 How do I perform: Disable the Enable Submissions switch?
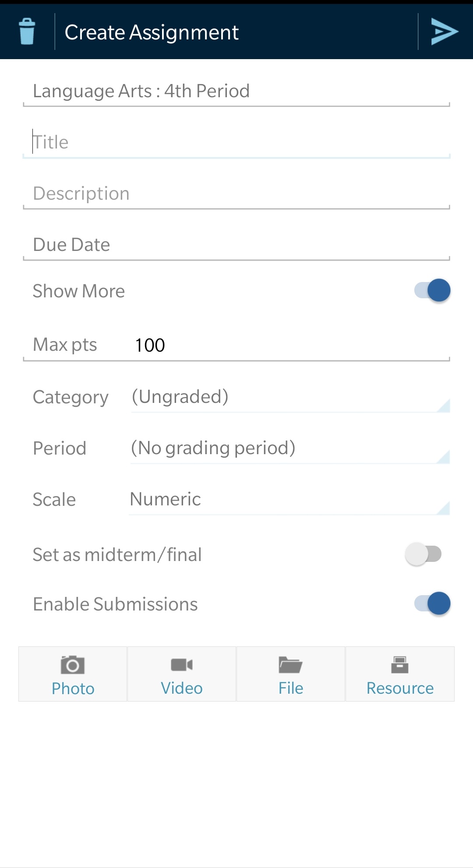click(432, 603)
